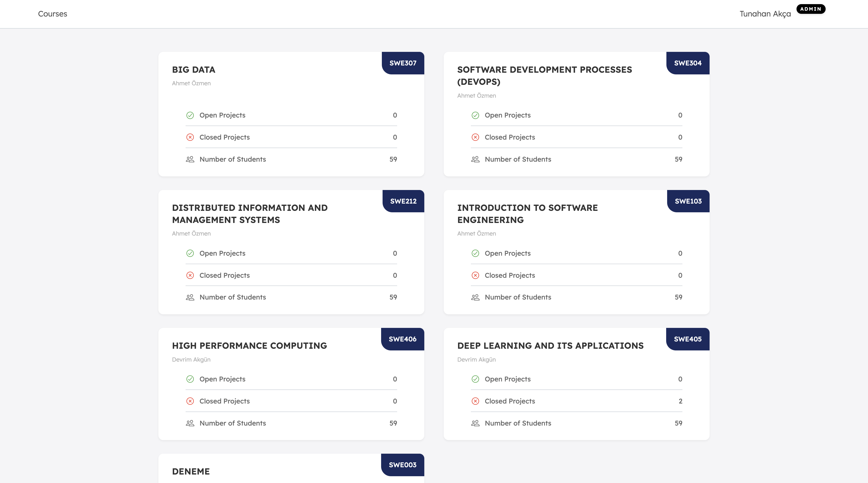
Task: Click Number of Students label in SWE103 card
Action: pyautogui.click(x=518, y=297)
